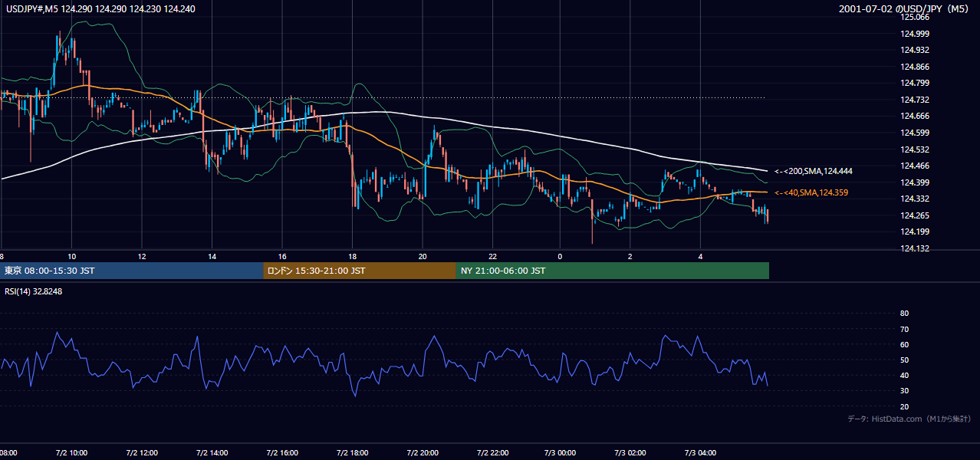Click bottom time label 7/3 04:00
Screen dimensions: 980x460
[x=700, y=452]
